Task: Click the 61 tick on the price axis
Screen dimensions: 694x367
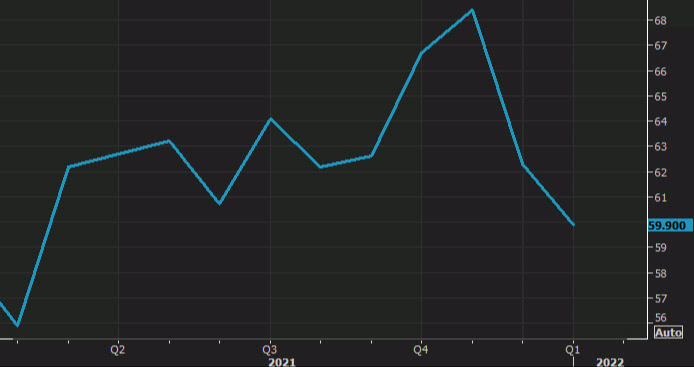Action: coord(660,197)
